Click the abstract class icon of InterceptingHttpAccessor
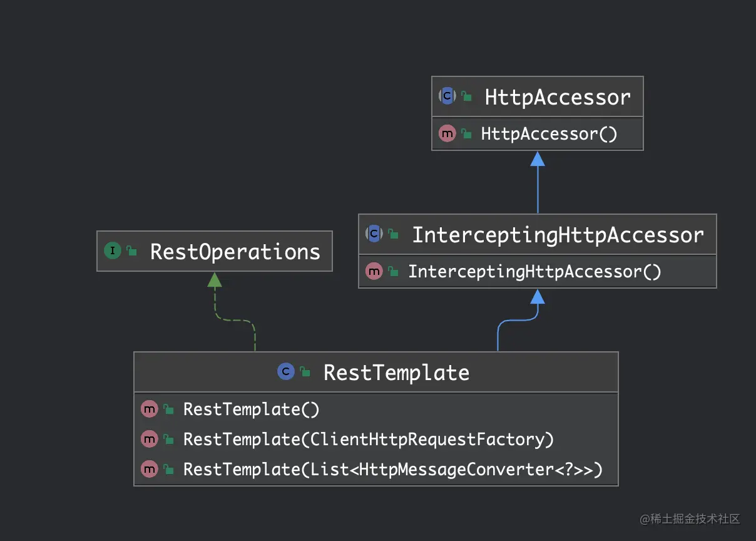 (374, 234)
